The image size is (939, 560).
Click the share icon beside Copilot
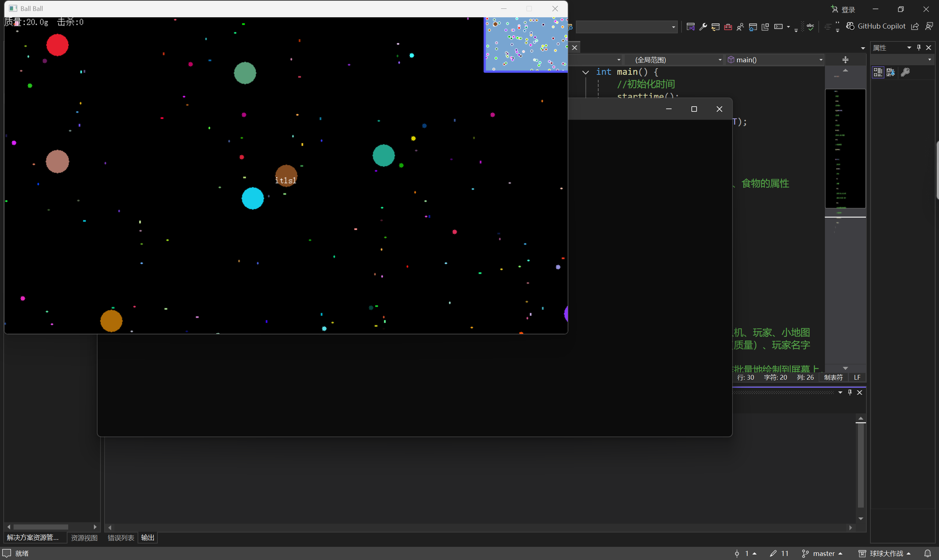click(915, 26)
